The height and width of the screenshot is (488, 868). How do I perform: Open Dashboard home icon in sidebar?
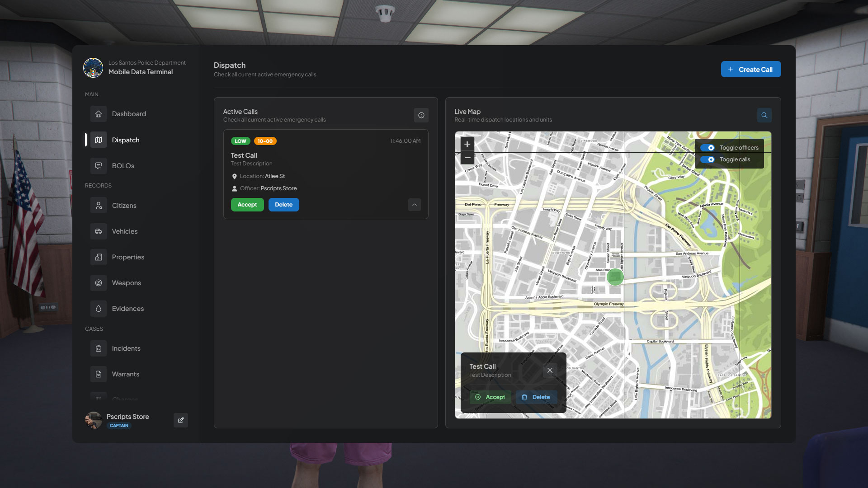(99, 114)
